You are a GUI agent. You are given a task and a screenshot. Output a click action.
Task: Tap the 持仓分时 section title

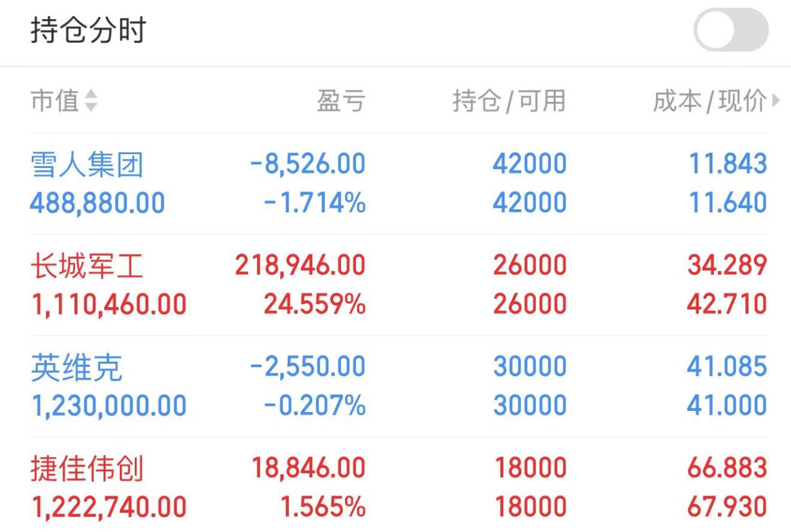tap(87, 31)
